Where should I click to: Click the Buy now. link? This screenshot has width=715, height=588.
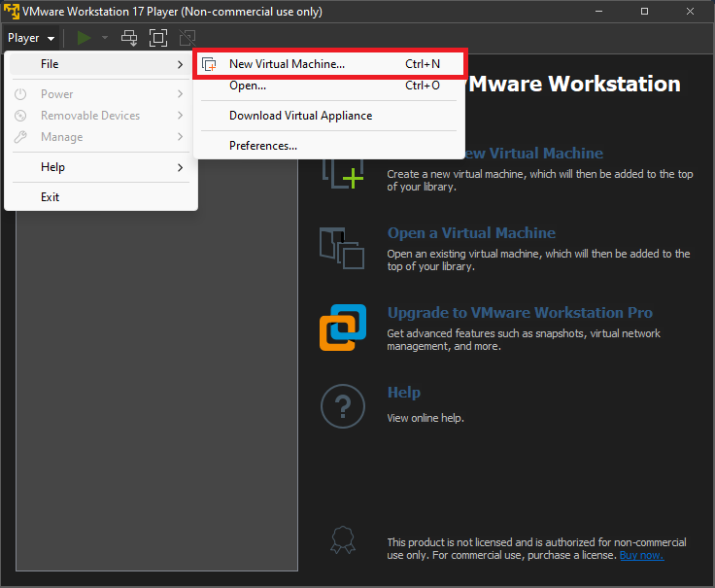point(641,555)
